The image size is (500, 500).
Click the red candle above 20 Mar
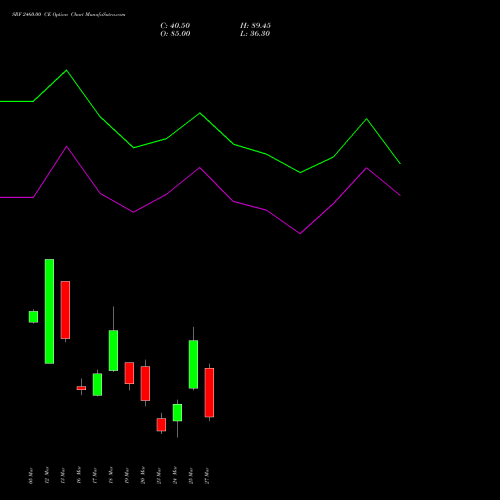[145, 383]
